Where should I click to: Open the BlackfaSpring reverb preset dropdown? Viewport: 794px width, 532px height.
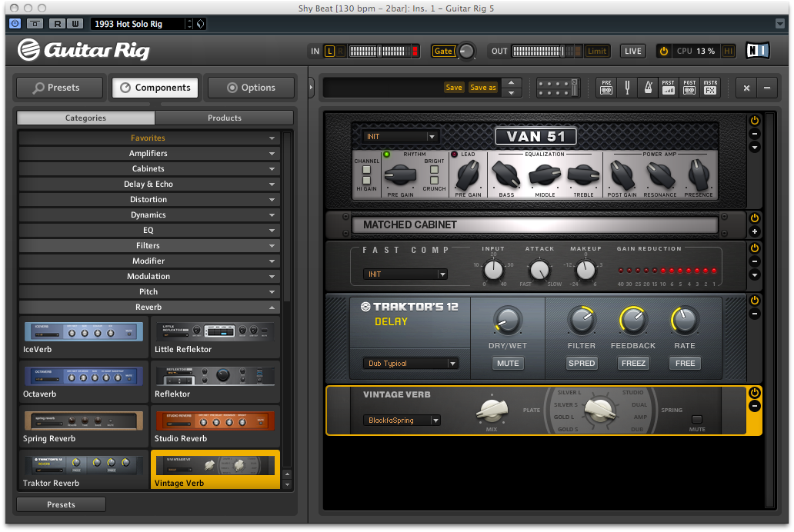pos(402,420)
